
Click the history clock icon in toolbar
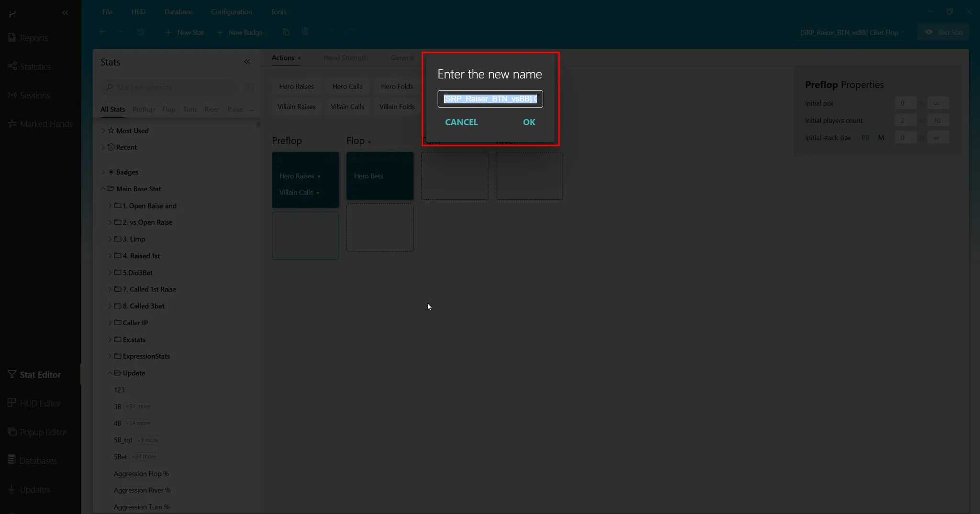(x=141, y=32)
